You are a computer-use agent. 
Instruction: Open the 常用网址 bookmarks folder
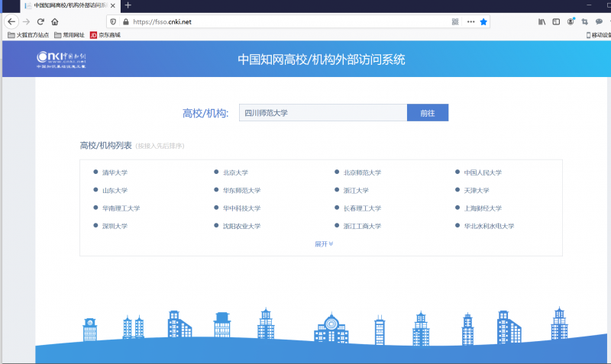pos(69,35)
